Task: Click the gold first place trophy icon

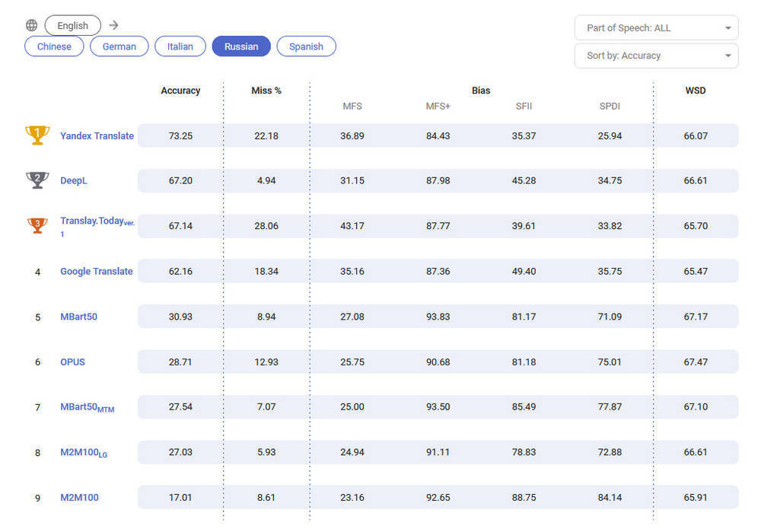Action: point(37,135)
